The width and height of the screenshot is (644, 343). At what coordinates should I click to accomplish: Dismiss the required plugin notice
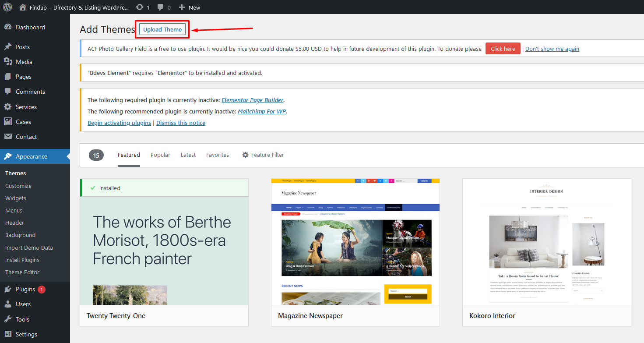pos(181,123)
